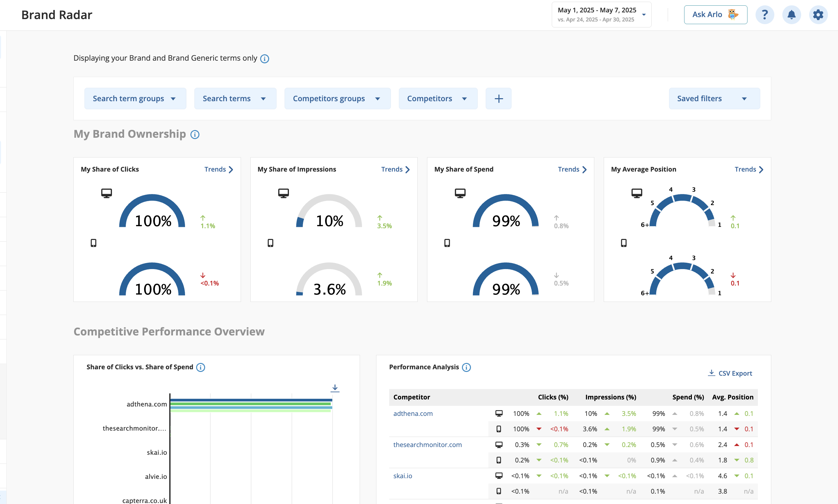Viewport: 838px width, 504px height.
Task: Click the adthena.com dark blue bar
Action: click(x=251, y=400)
